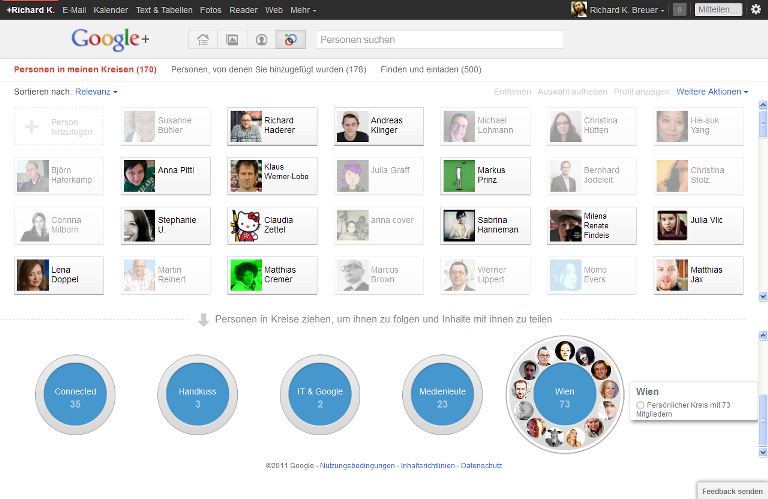Open the Home stream icon
768x499 pixels.
tap(203, 40)
